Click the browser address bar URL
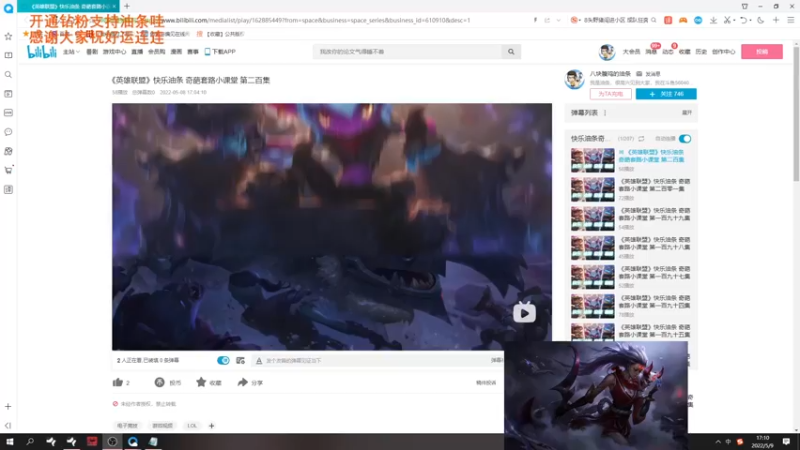Image resolution: width=800 pixels, height=450 pixels. pos(316,20)
